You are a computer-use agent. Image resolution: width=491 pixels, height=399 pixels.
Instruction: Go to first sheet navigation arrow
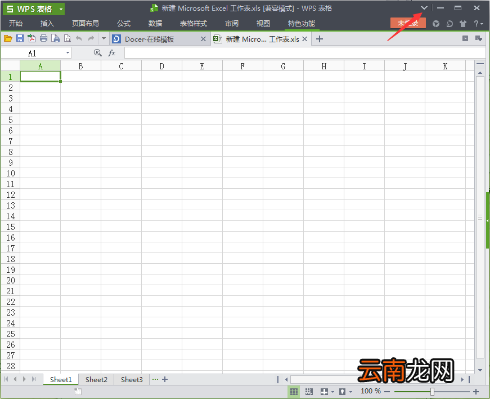point(6,379)
